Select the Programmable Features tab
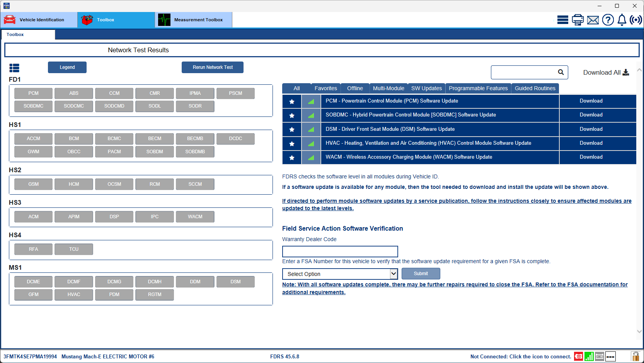Screen dimensions: 644x363 478,88
